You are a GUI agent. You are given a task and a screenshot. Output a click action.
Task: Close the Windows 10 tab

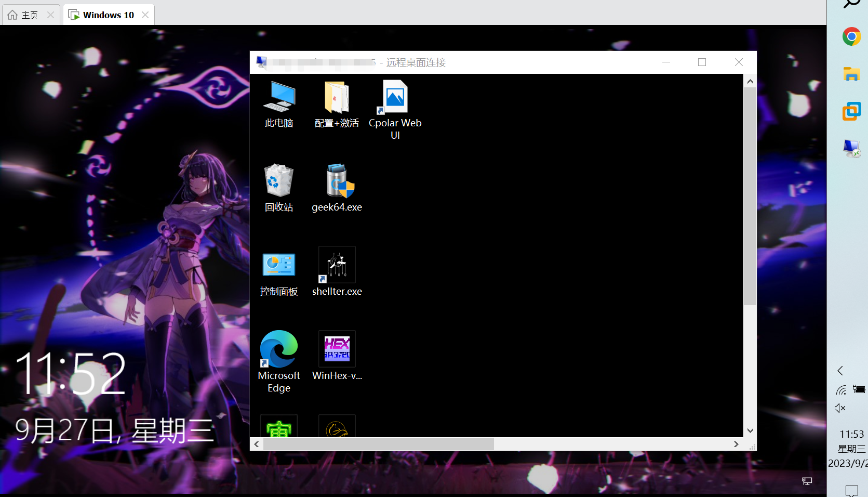pyautogui.click(x=145, y=15)
